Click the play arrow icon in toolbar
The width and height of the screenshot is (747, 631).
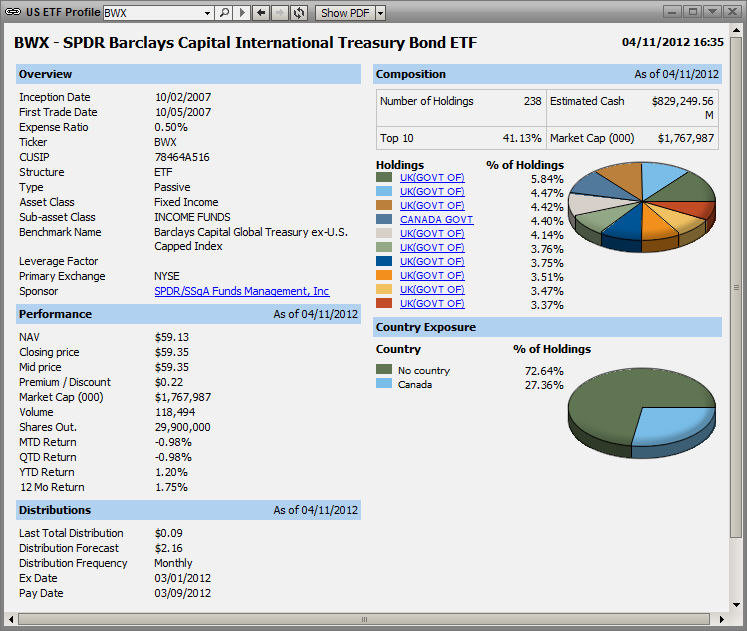click(x=242, y=12)
